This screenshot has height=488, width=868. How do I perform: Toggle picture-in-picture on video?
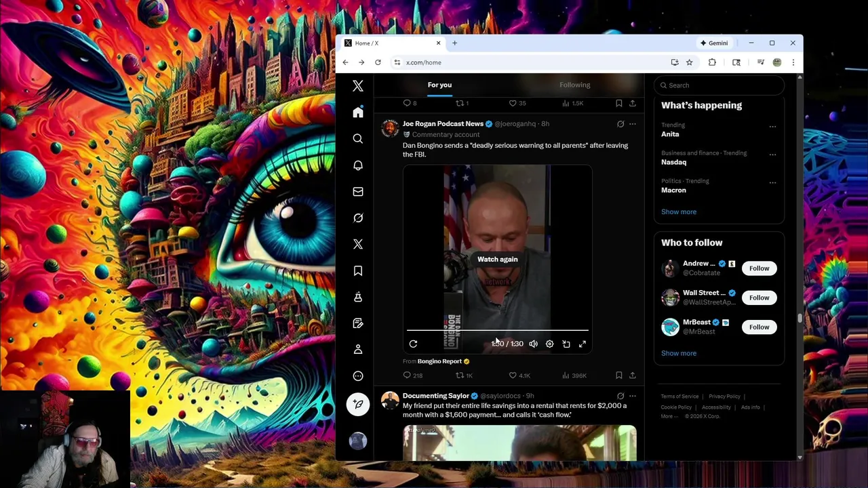point(566,344)
